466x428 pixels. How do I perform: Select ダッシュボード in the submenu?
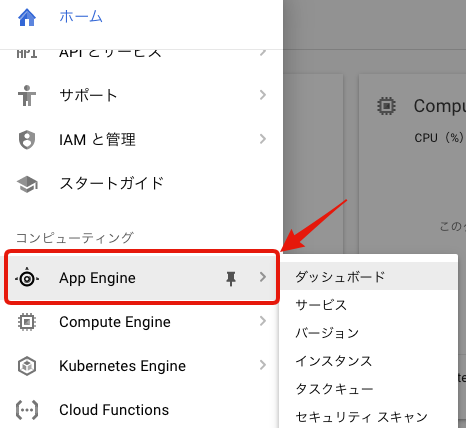[x=369, y=276]
